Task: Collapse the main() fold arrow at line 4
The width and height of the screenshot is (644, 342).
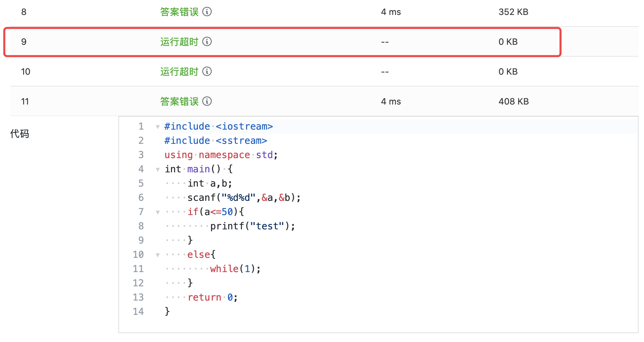Action: coord(158,170)
